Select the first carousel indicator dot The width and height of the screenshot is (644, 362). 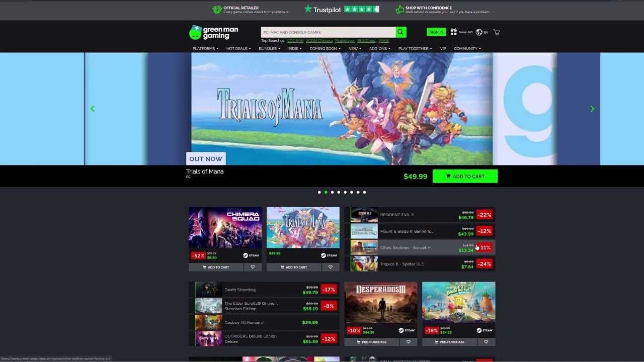[319, 192]
